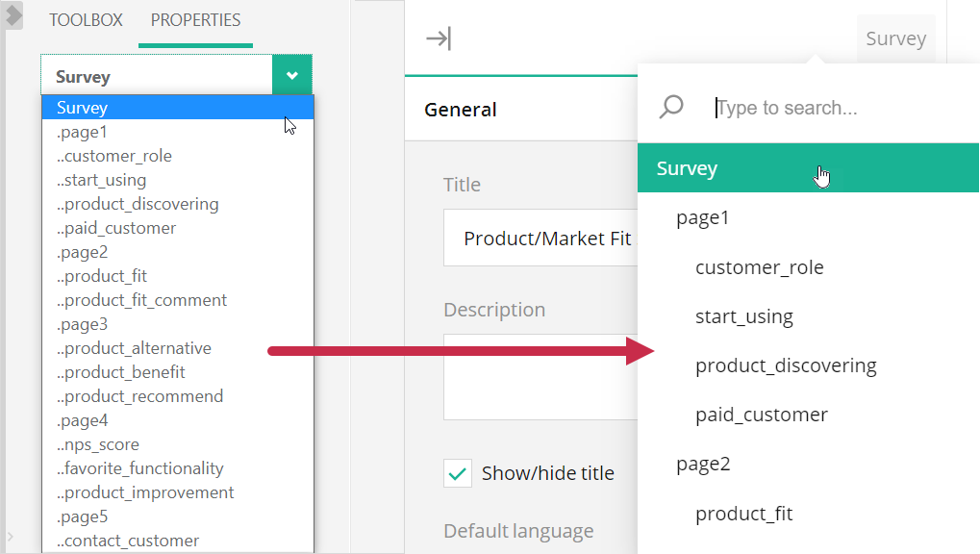Screen dimensions: 980x554
Task: Toggle the Show/hide title checkbox
Action: point(458,472)
